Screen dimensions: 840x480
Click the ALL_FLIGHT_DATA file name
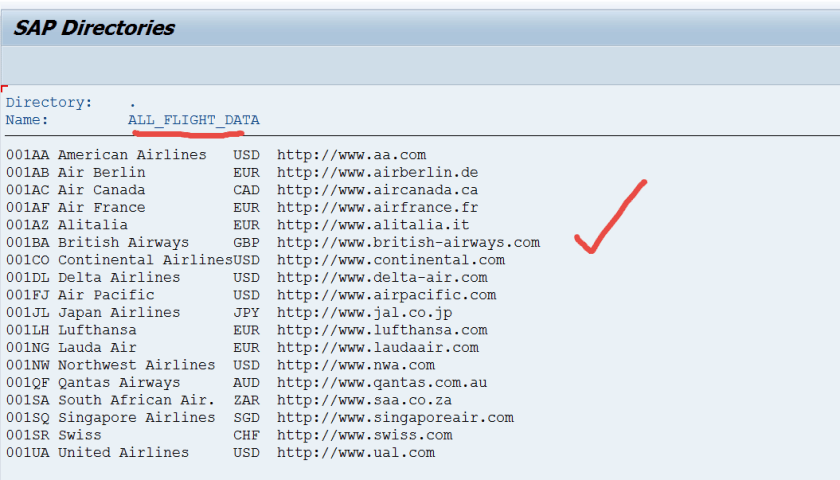(193, 120)
